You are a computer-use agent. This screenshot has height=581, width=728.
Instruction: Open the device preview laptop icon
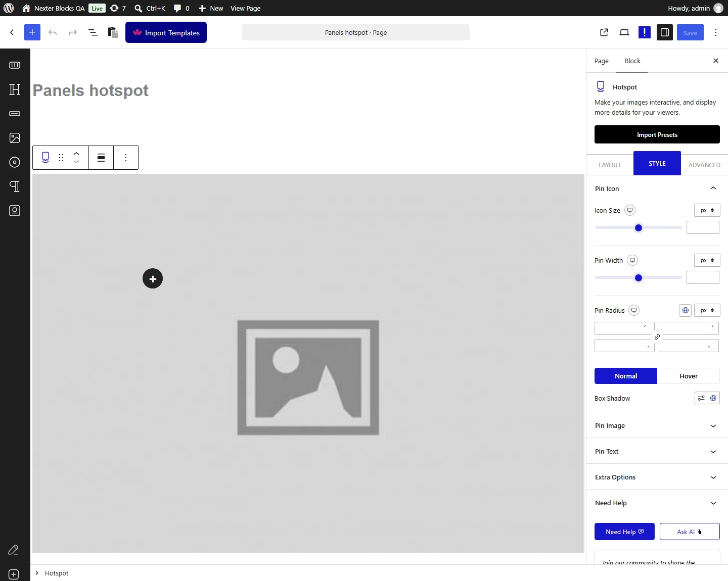coord(624,32)
